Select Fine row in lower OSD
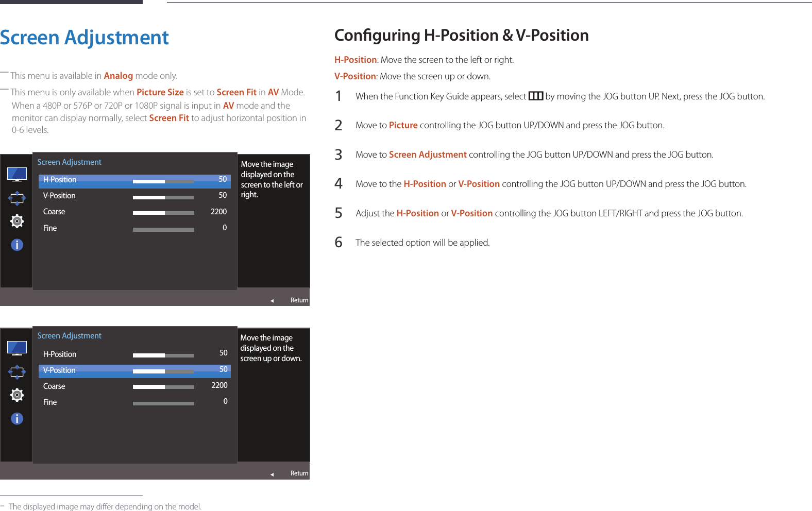Image resolution: width=812 pixels, height=511 pixels. point(134,402)
